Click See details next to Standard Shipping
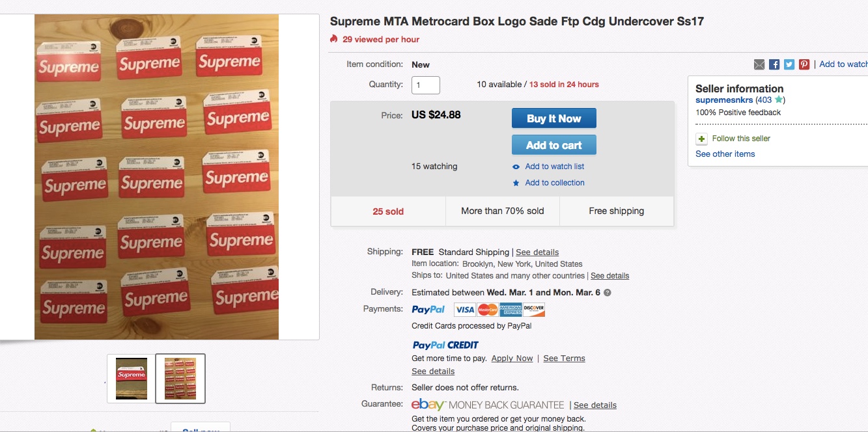868x432 pixels. click(537, 252)
